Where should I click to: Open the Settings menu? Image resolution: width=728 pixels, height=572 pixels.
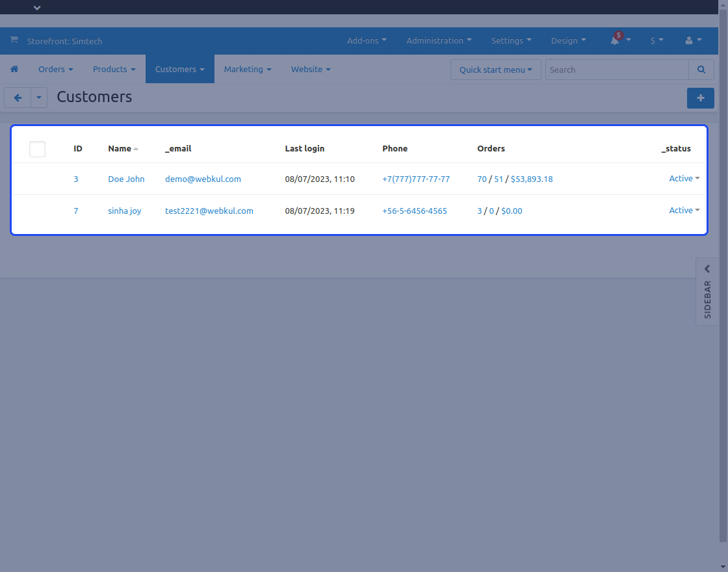pyautogui.click(x=511, y=41)
